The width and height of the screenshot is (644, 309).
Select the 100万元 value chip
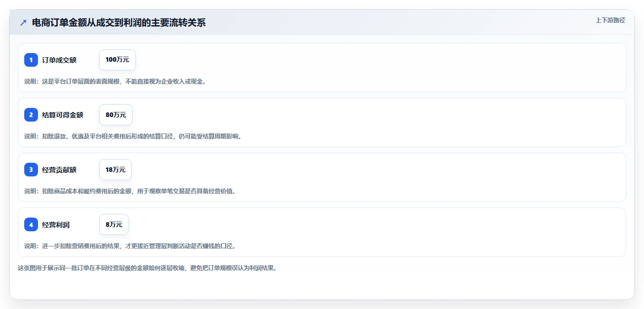tap(118, 60)
